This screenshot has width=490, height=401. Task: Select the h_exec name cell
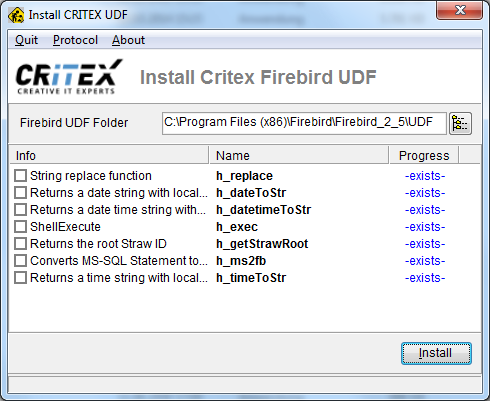click(237, 227)
